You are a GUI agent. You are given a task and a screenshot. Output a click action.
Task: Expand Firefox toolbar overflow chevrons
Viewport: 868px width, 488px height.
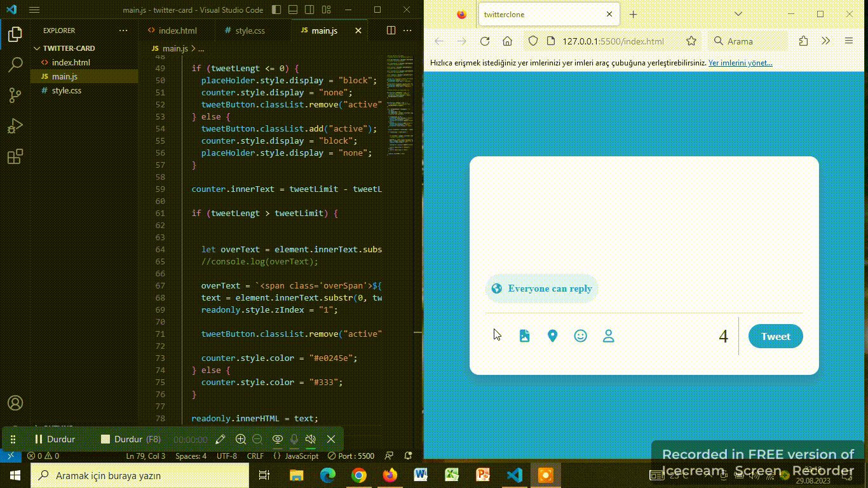click(x=825, y=41)
